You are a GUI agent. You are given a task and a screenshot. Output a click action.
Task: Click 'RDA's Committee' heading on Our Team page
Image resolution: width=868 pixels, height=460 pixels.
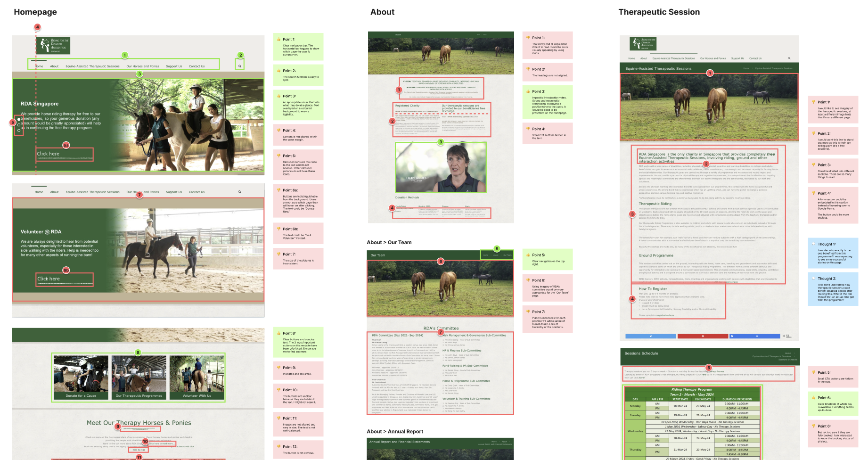[x=441, y=328]
